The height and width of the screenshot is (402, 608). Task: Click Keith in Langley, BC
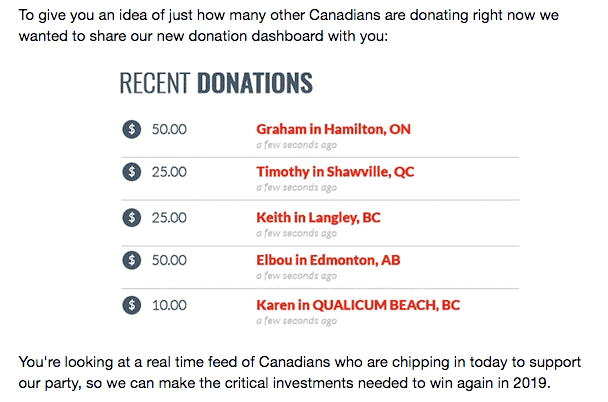pyautogui.click(x=318, y=217)
